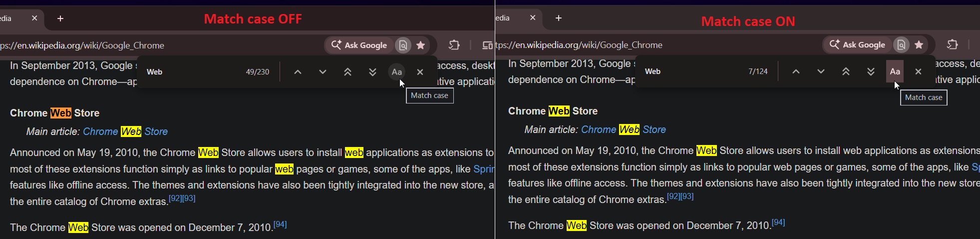Toggle Match case in right browser find bar

(x=895, y=71)
